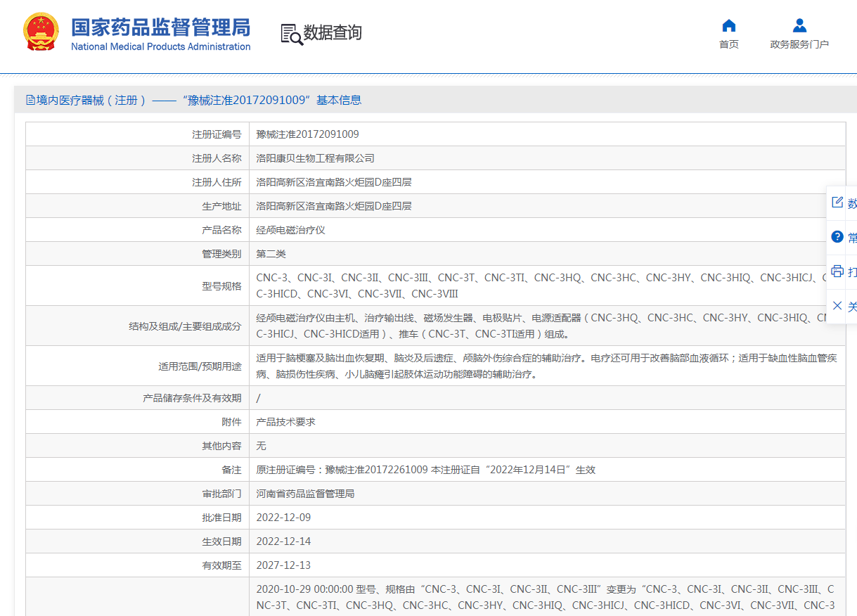This screenshot has width=857, height=616.
Task: Open 产品技术要求 attachment link
Action: coord(285,422)
